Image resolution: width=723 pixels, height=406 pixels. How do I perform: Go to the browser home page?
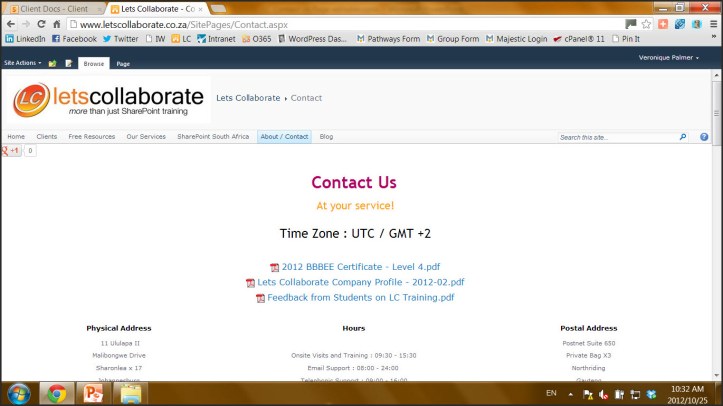pos(56,24)
